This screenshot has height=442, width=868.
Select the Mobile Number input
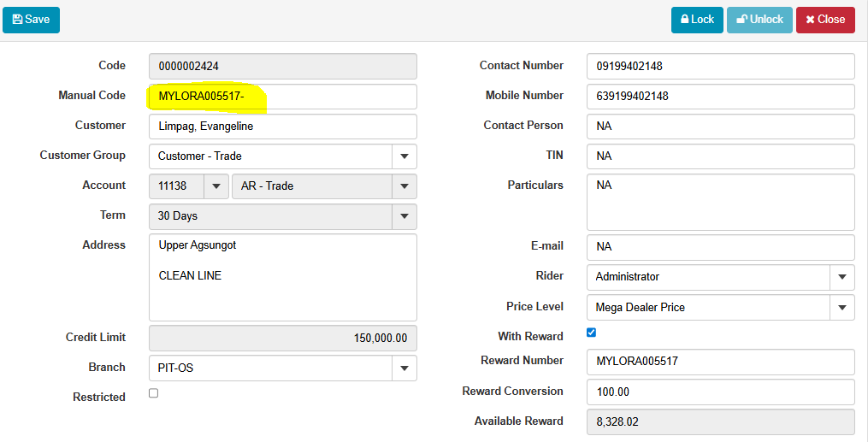(720, 97)
